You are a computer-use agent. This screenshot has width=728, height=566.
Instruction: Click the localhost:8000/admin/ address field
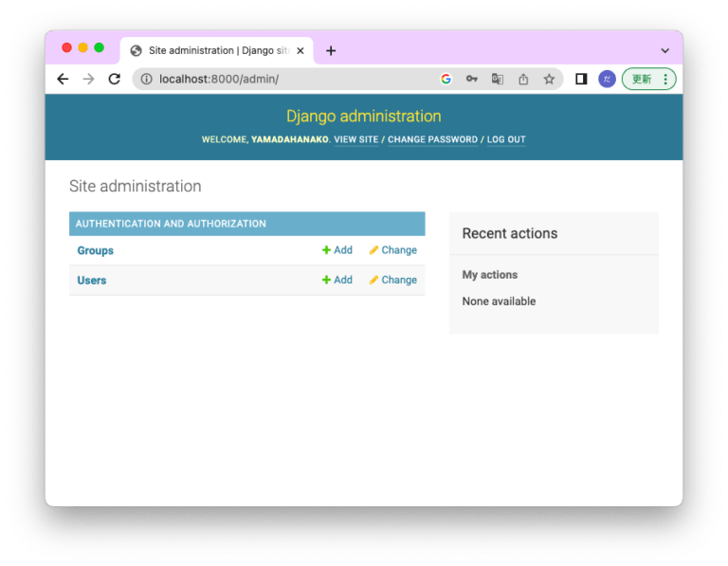pyautogui.click(x=284, y=80)
